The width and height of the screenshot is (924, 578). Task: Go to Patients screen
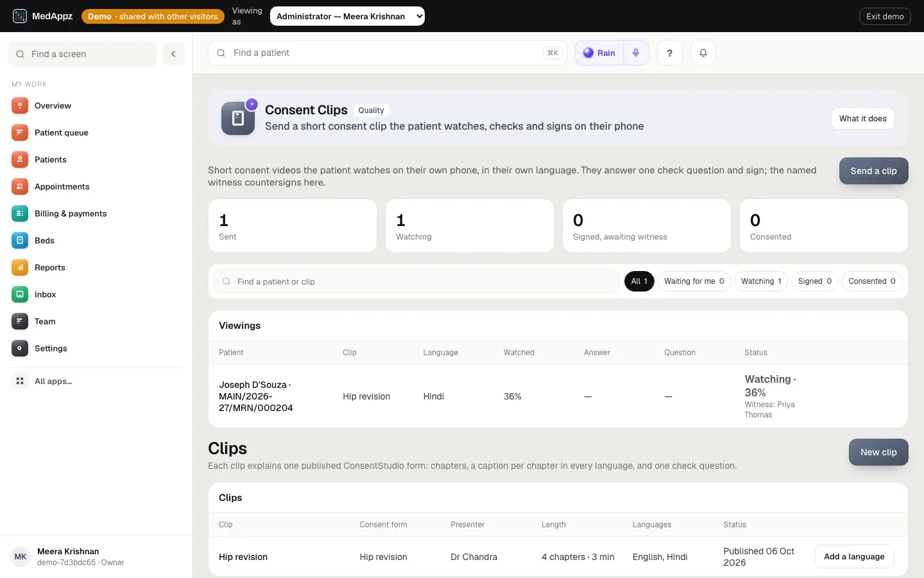click(96, 159)
